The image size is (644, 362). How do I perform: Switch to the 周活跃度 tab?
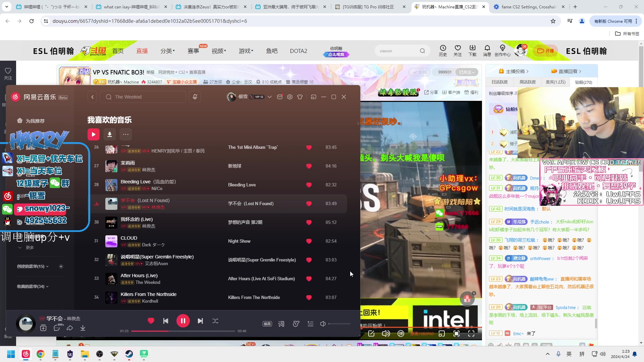point(527,82)
